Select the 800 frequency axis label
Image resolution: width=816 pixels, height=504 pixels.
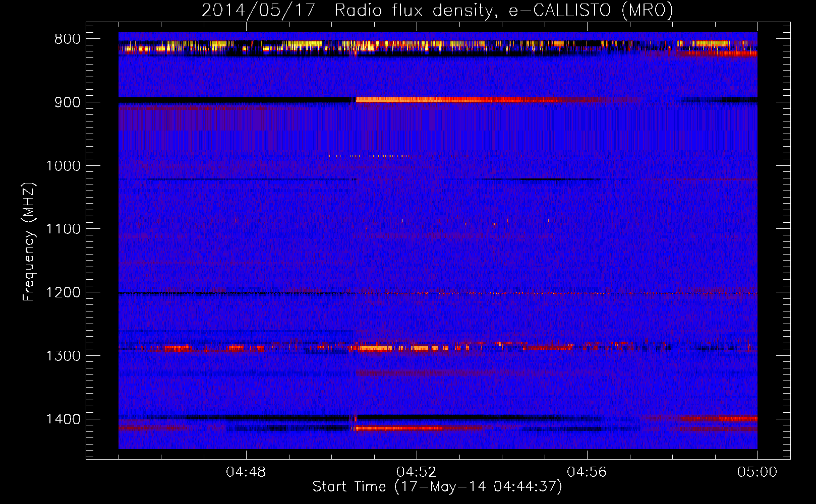(67, 39)
